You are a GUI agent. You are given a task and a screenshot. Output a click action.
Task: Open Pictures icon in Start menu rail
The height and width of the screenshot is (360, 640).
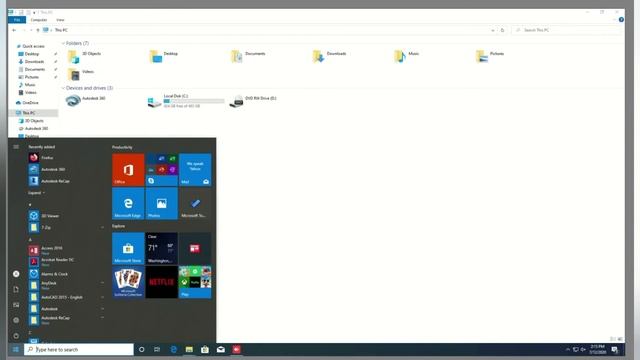pyautogui.click(x=16, y=305)
